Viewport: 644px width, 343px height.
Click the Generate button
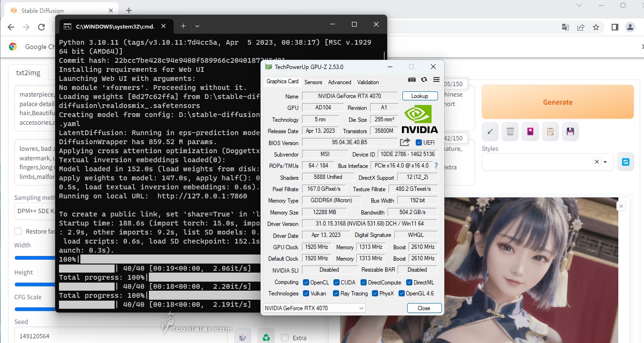[557, 102]
